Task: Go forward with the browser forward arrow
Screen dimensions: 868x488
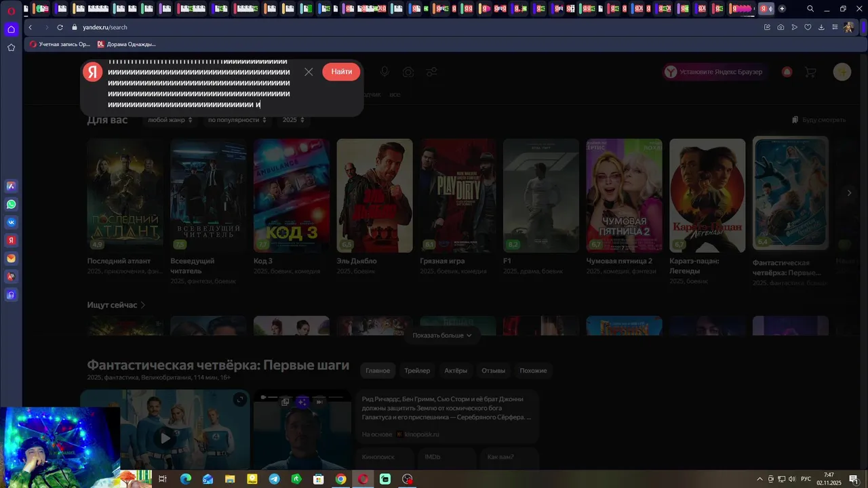Action: pos(46,27)
